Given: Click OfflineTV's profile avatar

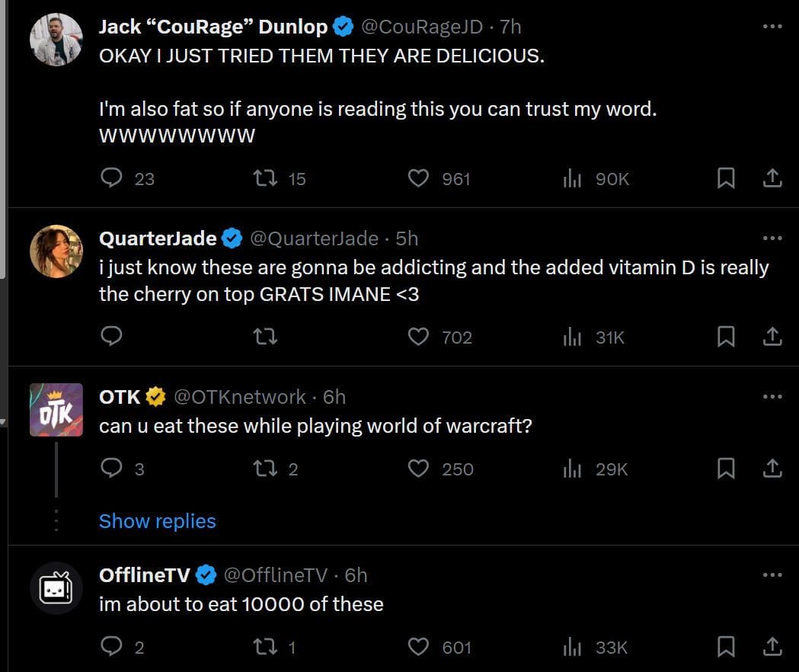Looking at the screenshot, I should click(56, 588).
